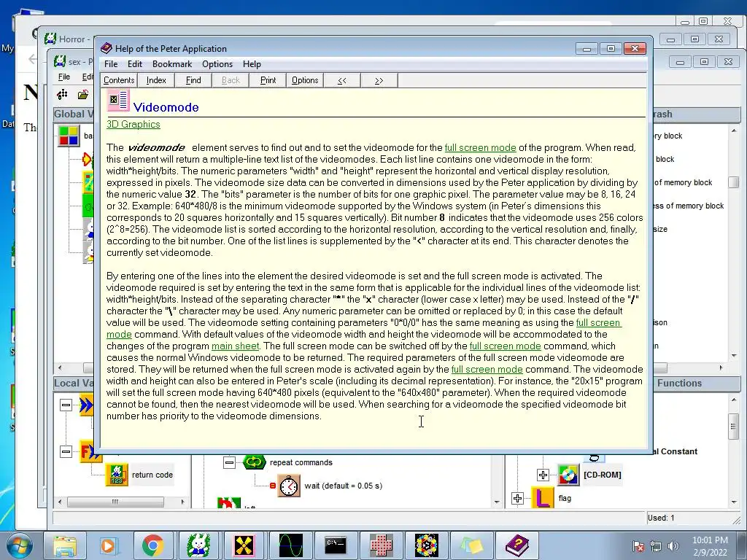Open the Bookmark menu
Viewport: 747px width, 560px height.
click(x=172, y=64)
